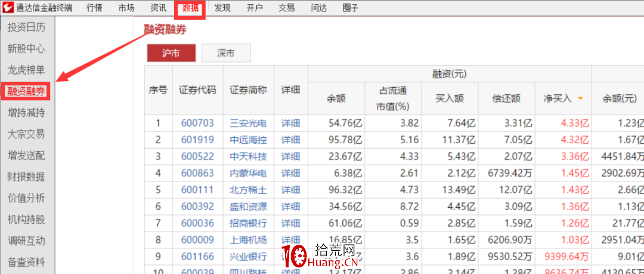Open 大宗交易 in the sidebar
Screen dimensions: 644x274
click(26, 134)
